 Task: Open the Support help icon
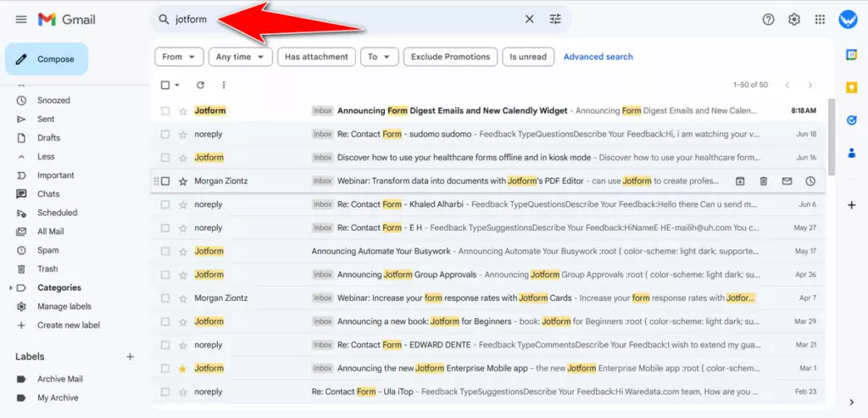(768, 20)
